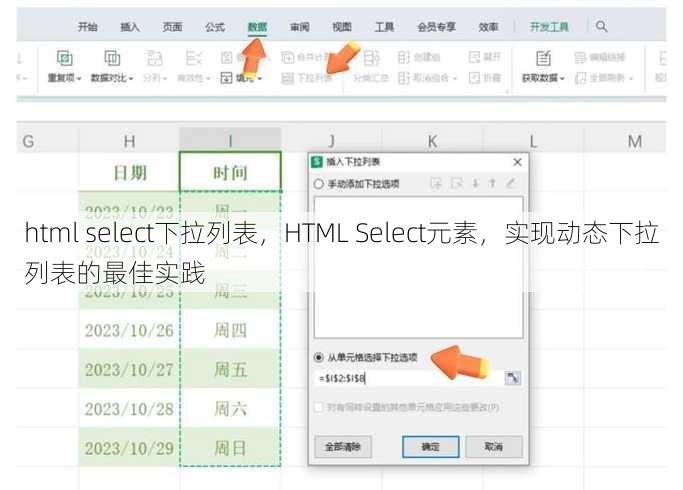Click the 数据对比 compare icon
Viewport: 683px width, 490px height.
coord(112,58)
